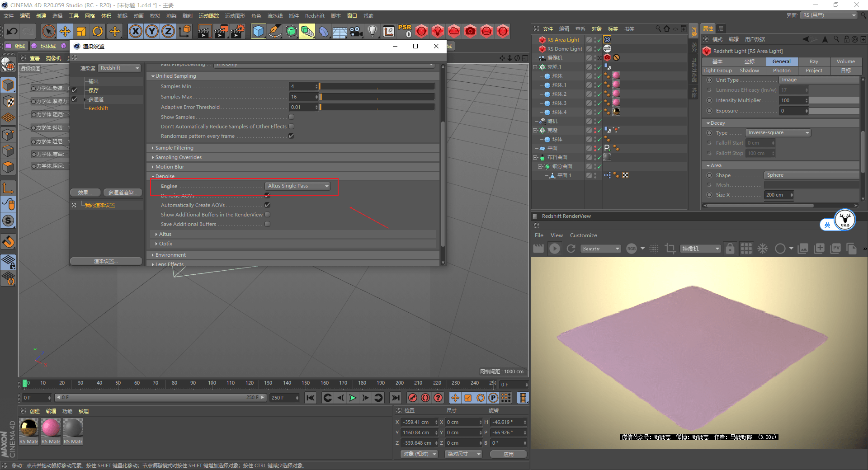The height and width of the screenshot is (470, 868).
Task: Click the 效果... button in render settings
Action: (85, 193)
